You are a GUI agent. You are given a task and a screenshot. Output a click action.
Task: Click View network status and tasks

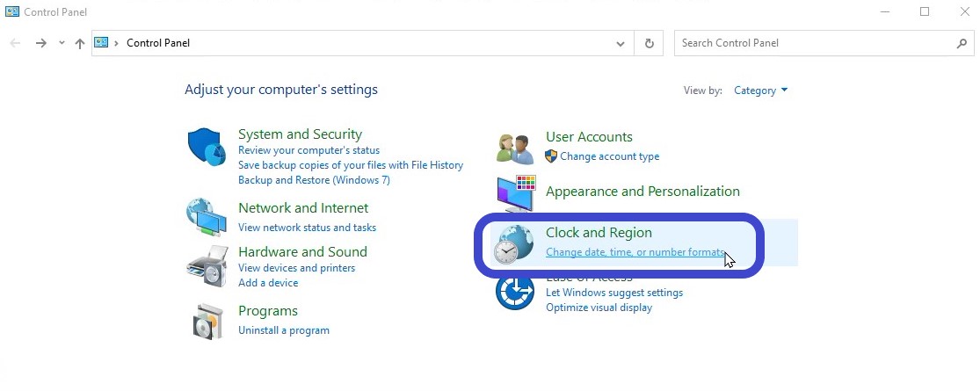pos(307,228)
